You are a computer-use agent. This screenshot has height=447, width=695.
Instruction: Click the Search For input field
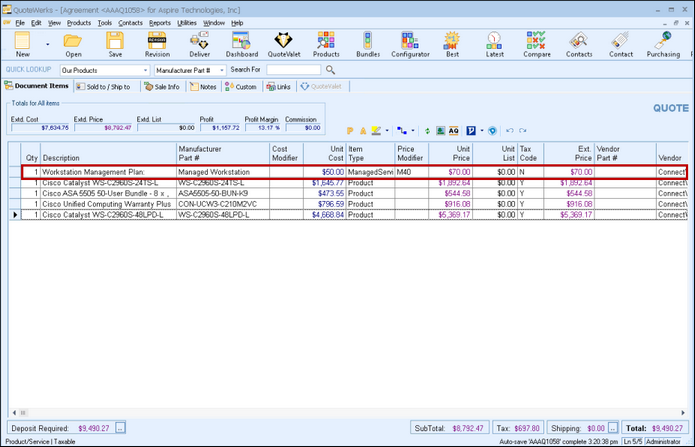294,70
